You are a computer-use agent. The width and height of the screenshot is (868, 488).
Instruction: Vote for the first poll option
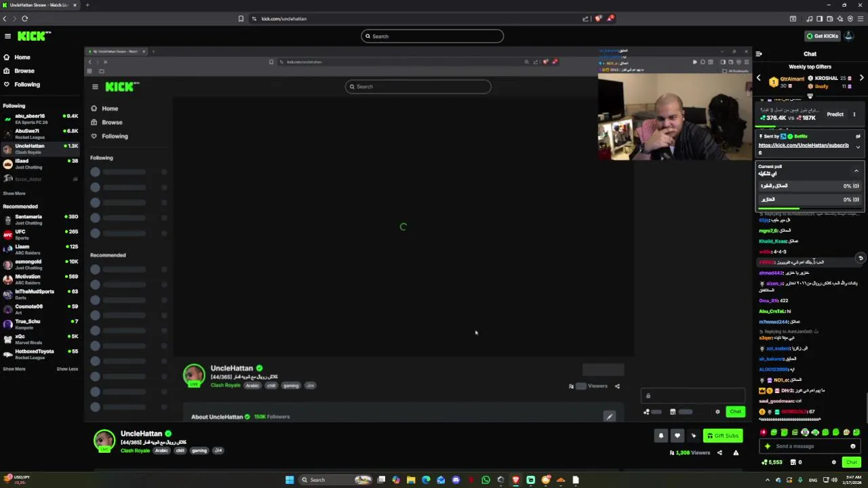point(810,186)
